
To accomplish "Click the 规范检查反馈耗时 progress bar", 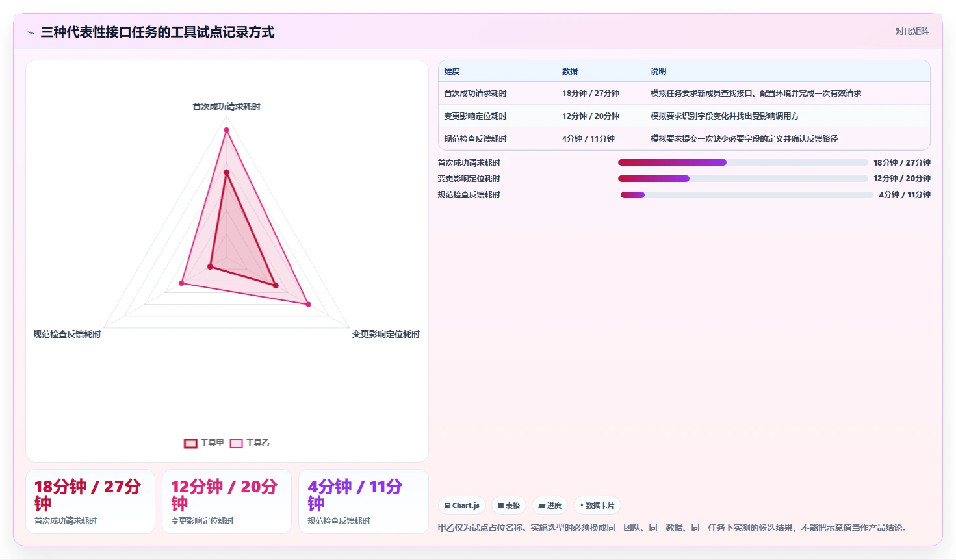I will click(x=747, y=195).
